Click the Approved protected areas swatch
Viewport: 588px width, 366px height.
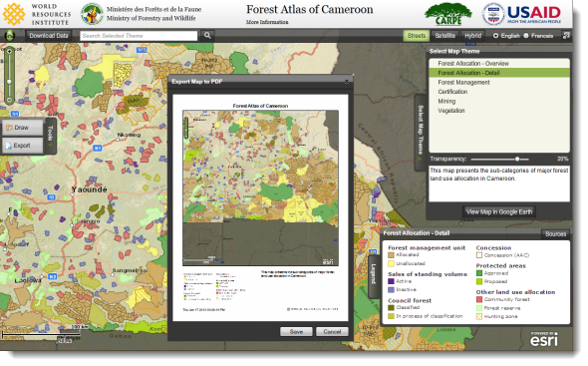pyautogui.click(x=479, y=273)
